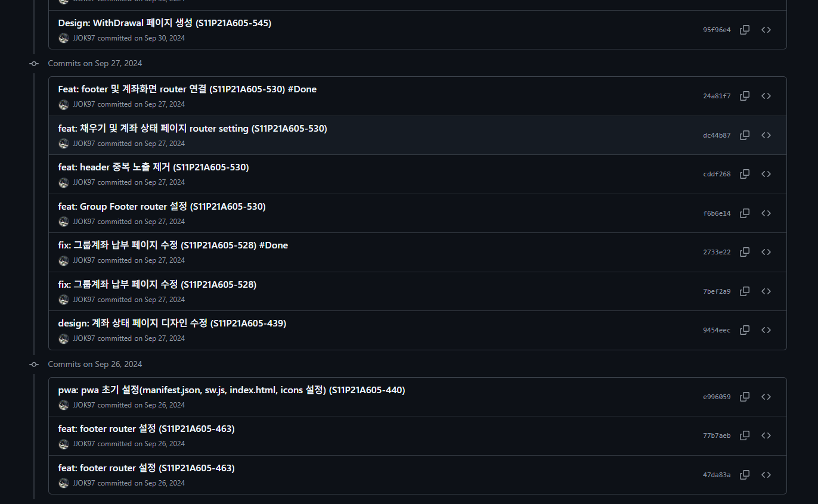The height and width of the screenshot is (504, 818).
Task: Open the pwa 초기 설정 commit title
Action: (x=231, y=390)
